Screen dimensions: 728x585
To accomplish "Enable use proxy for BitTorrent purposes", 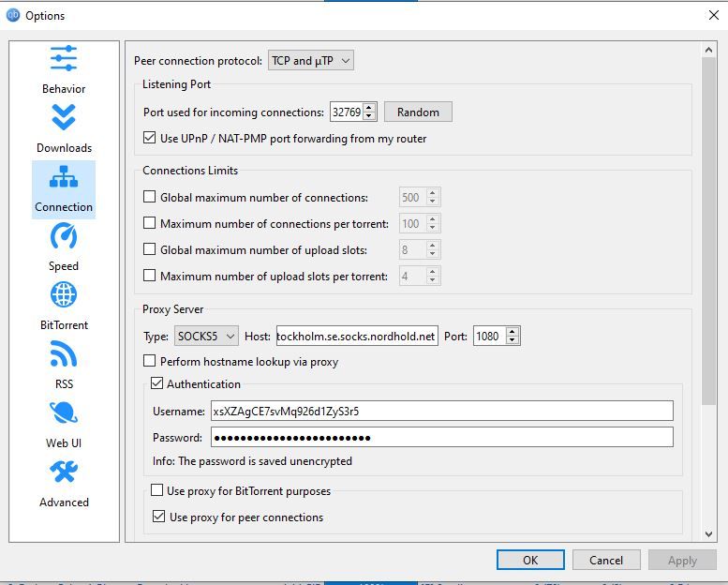I will pos(158,490).
